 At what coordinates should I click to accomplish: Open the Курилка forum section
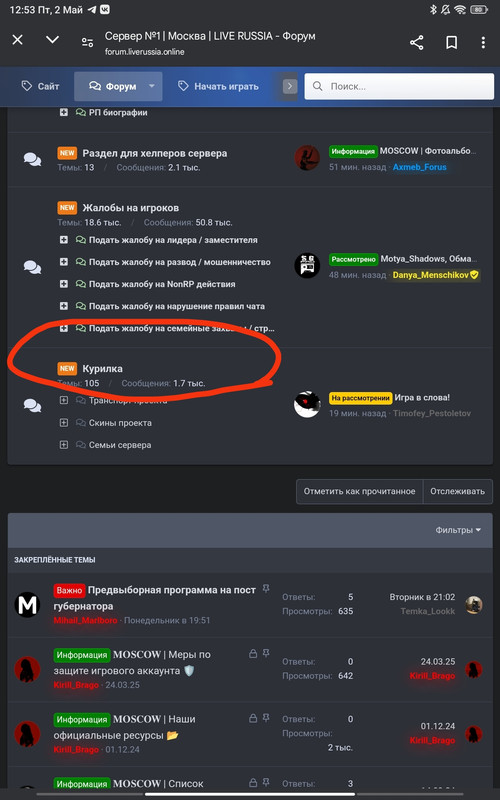click(x=103, y=368)
